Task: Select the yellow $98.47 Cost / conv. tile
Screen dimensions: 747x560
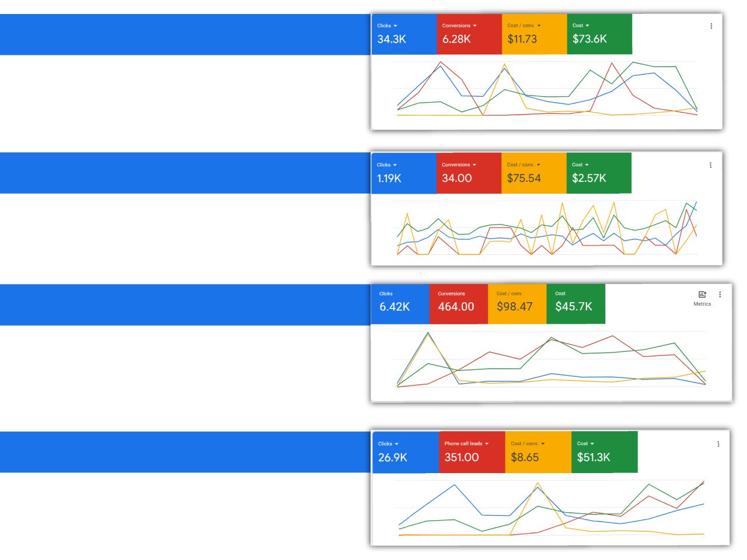Action: pyautogui.click(x=517, y=304)
